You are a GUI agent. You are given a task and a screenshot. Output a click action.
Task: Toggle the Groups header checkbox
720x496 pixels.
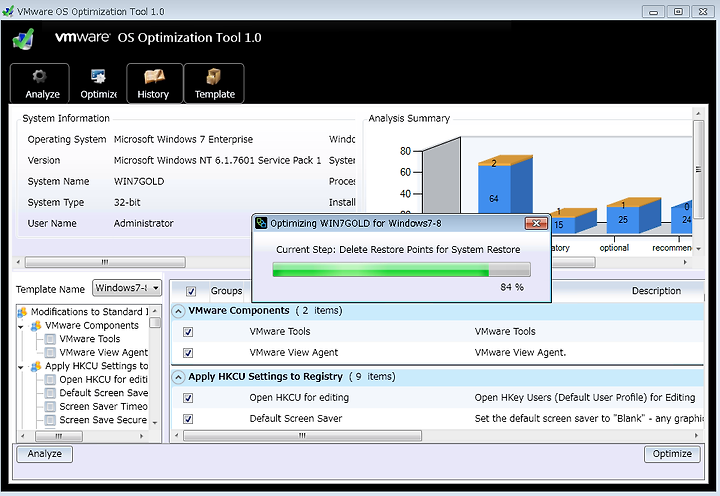pyautogui.click(x=191, y=291)
